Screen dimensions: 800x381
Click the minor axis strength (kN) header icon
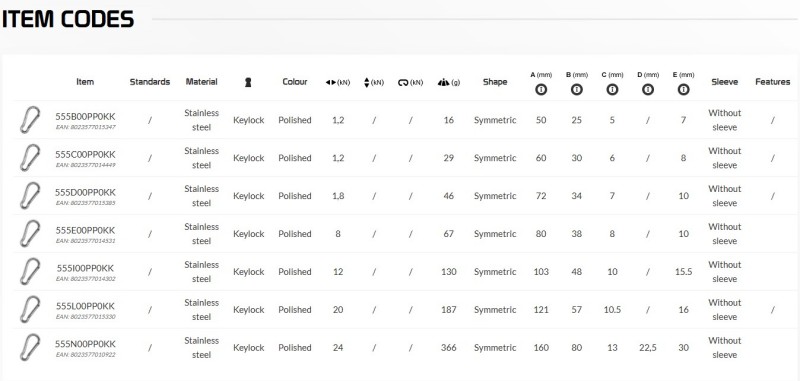coord(366,82)
